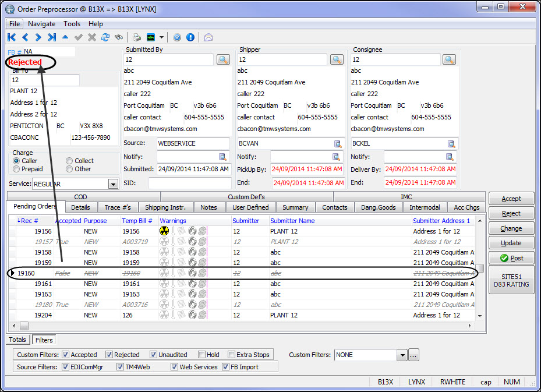The image size is (541, 392).
Task: Click the refresh icon in toolbar
Action: pyautogui.click(x=105, y=37)
